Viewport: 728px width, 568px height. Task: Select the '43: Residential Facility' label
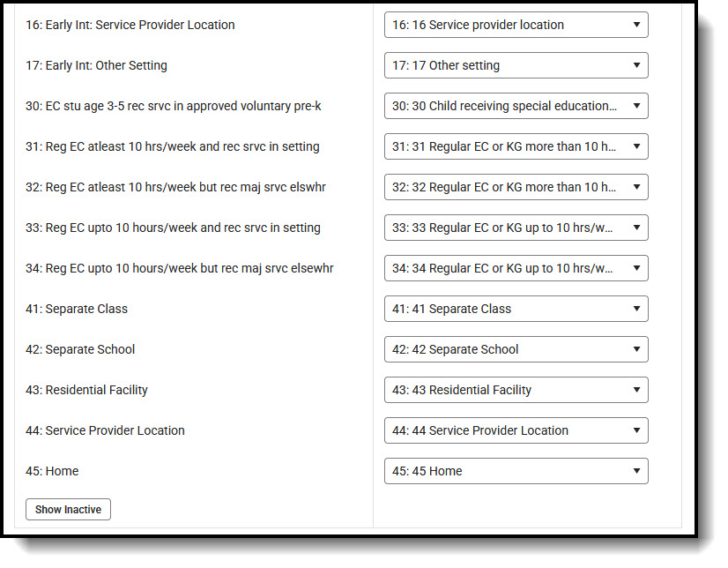click(86, 390)
